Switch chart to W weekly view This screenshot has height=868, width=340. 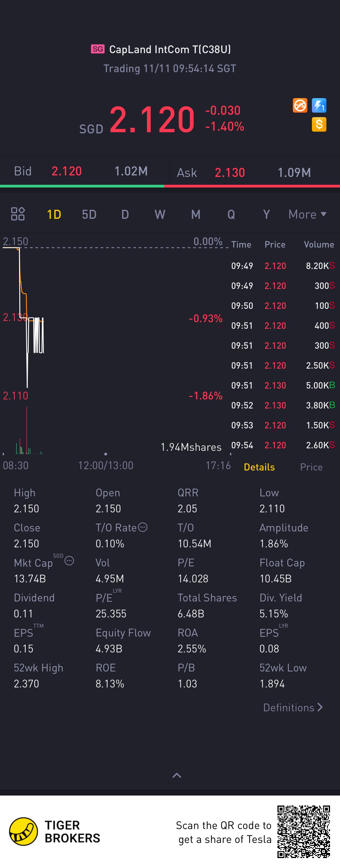tap(160, 214)
